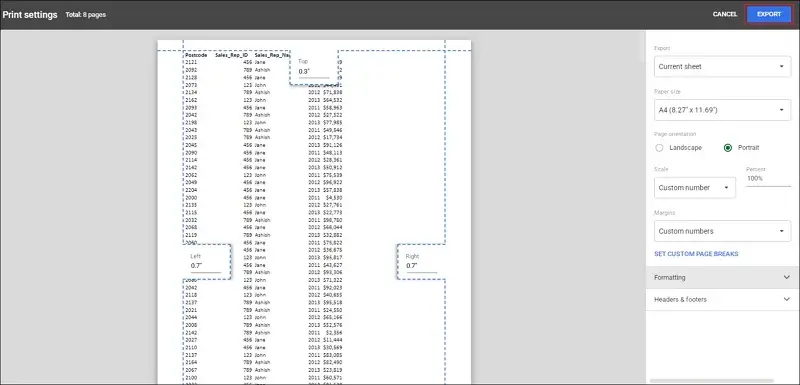Open the Export range dropdown showing Current sheet
This screenshot has width=800, height=385.
pyautogui.click(x=722, y=66)
